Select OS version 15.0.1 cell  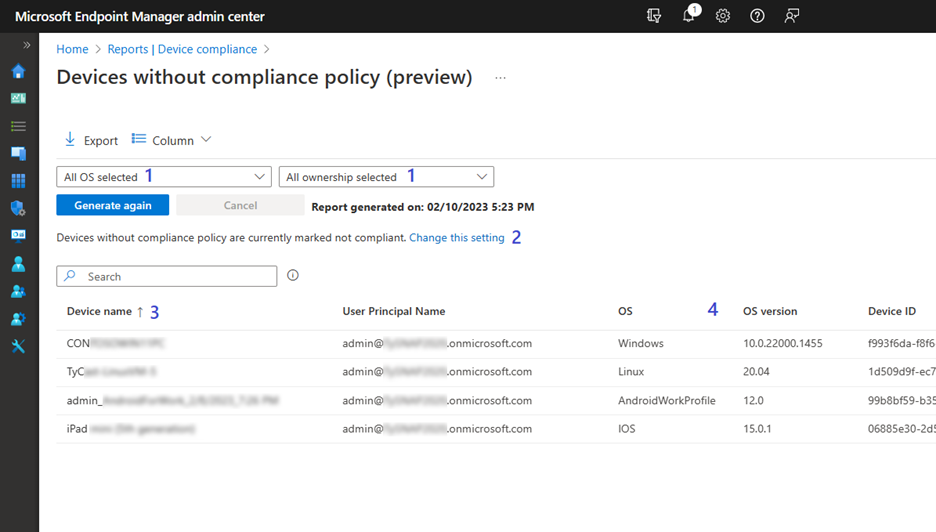click(x=757, y=429)
